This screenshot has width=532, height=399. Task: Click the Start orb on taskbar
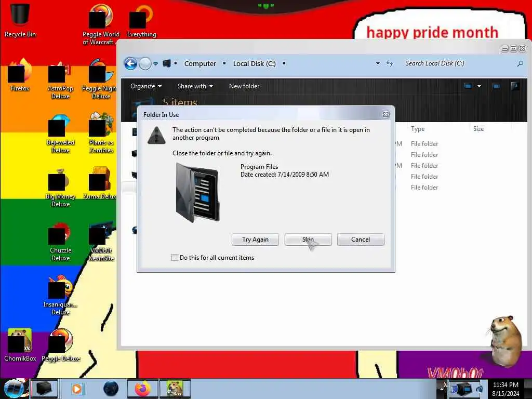coord(14,389)
